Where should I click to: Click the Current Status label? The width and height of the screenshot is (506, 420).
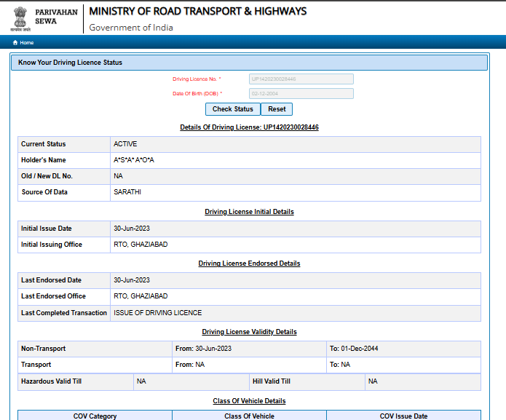43,144
